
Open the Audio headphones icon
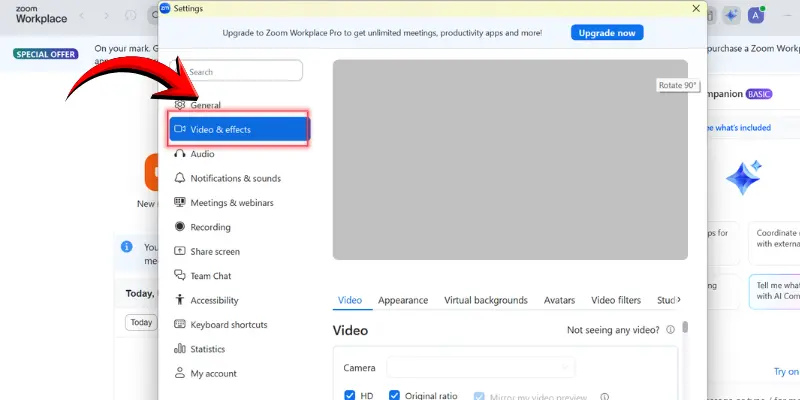pyautogui.click(x=180, y=154)
